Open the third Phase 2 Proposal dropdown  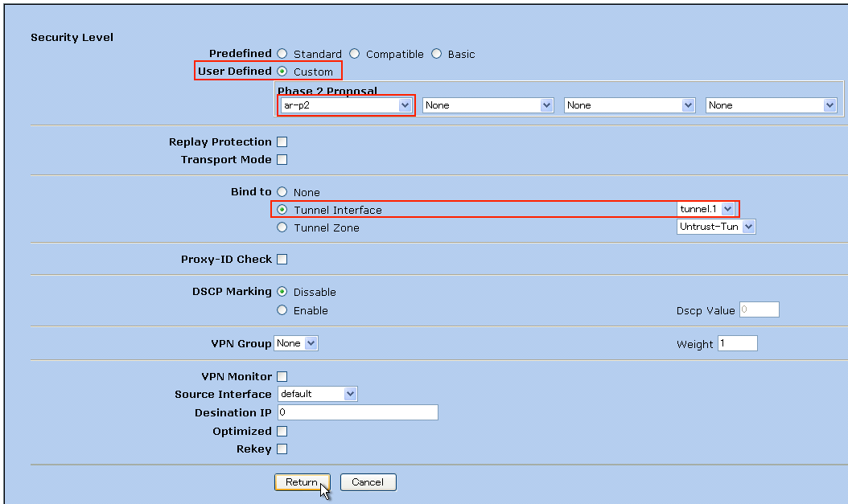click(x=629, y=105)
